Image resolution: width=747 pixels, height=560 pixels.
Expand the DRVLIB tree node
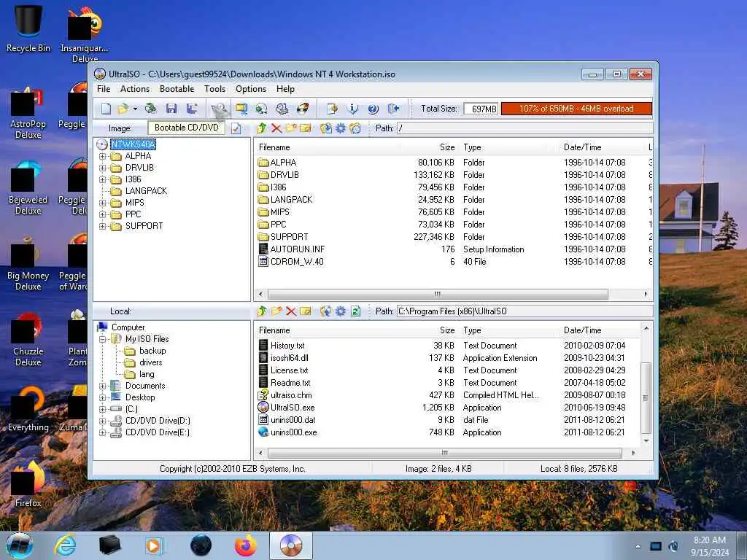(x=102, y=168)
